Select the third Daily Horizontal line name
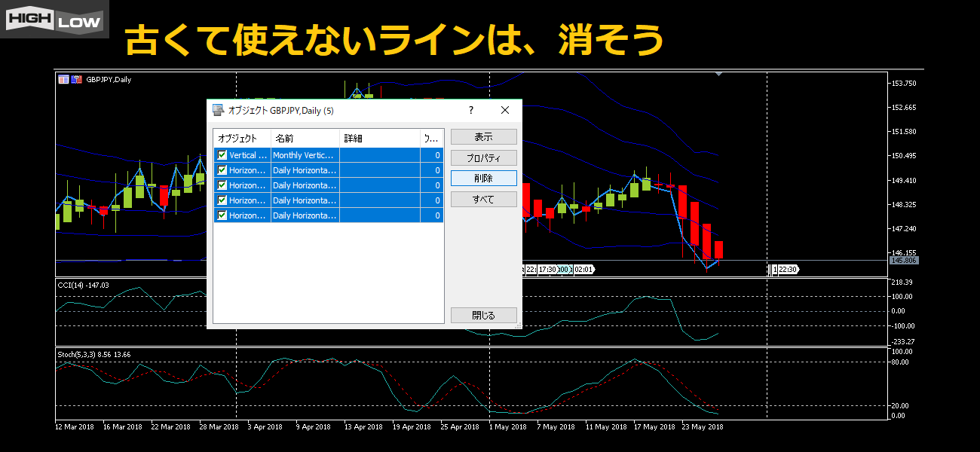This screenshot has width=980, height=452. (305, 200)
